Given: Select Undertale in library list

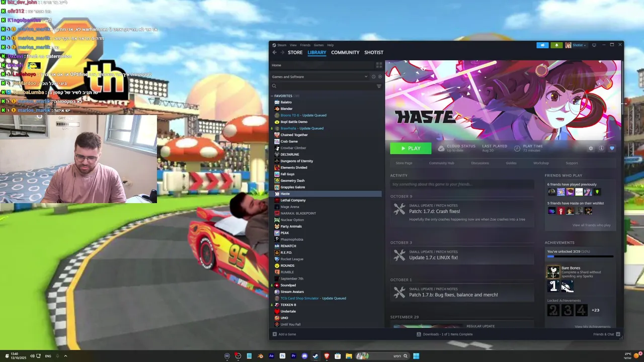Looking at the screenshot, I should [x=288, y=311].
